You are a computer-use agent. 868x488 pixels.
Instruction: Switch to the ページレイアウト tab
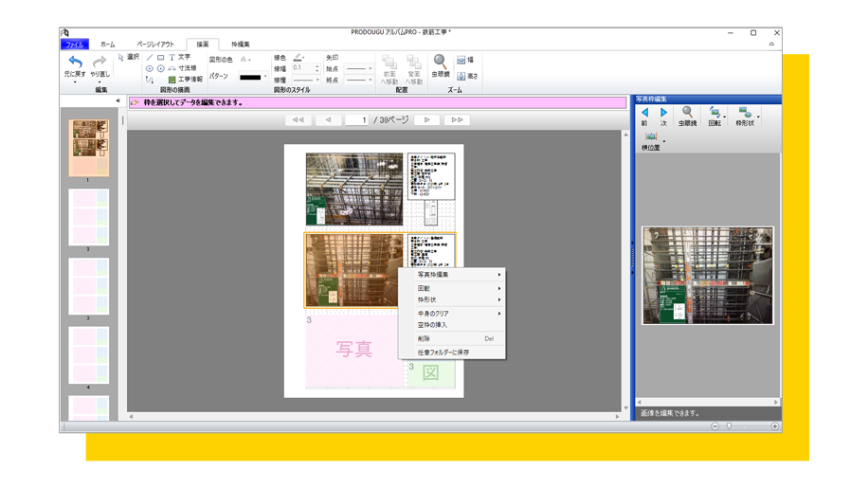click(x=155, y=45)
